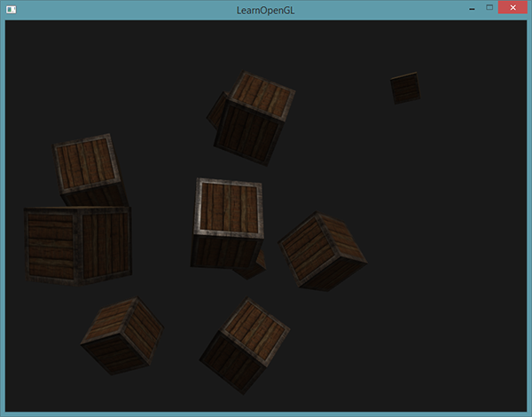Click the application icon in the title bar
This screenshot has height=417, width=532.
coord(12,8)
